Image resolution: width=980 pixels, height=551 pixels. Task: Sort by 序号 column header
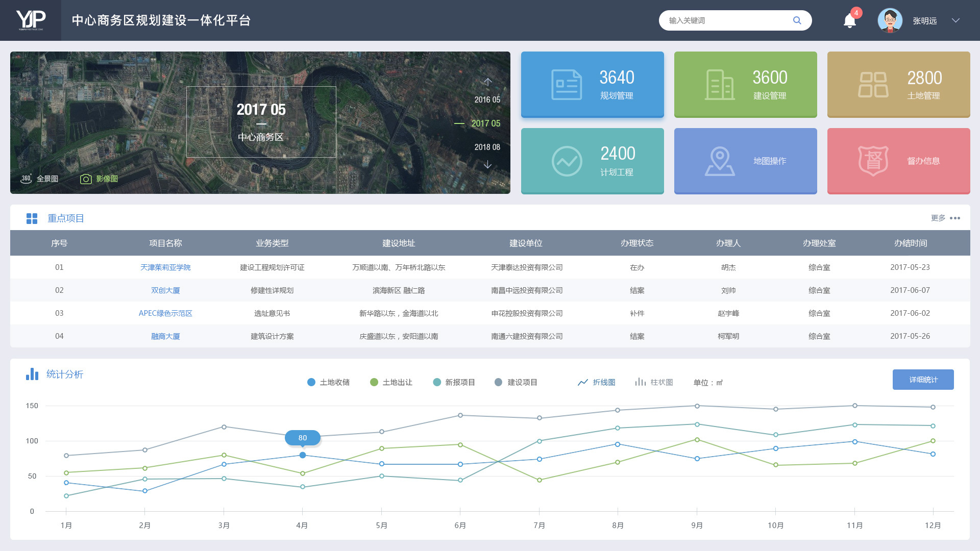coord(59,243)
